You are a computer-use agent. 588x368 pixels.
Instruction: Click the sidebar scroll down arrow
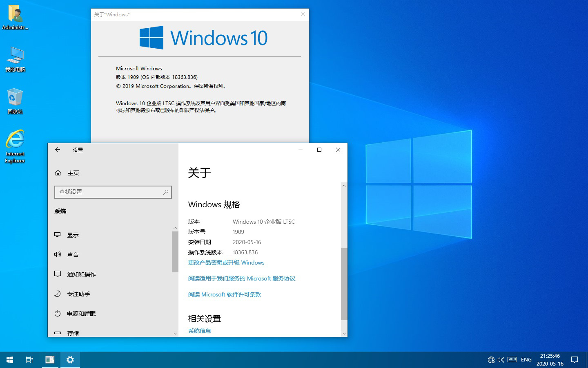(175, 333)
